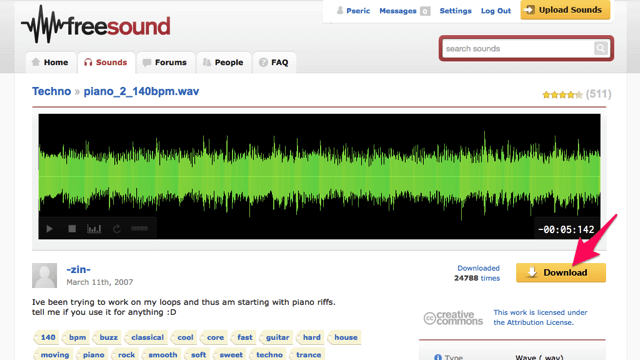640x360 pixels.
Task: Select the core tag
Action: (213, 338)
